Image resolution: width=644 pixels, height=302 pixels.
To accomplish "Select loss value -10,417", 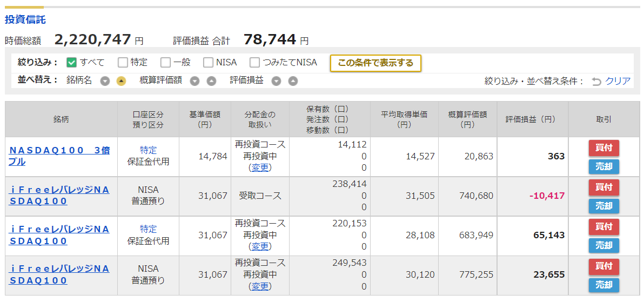I will coord(547,196).
